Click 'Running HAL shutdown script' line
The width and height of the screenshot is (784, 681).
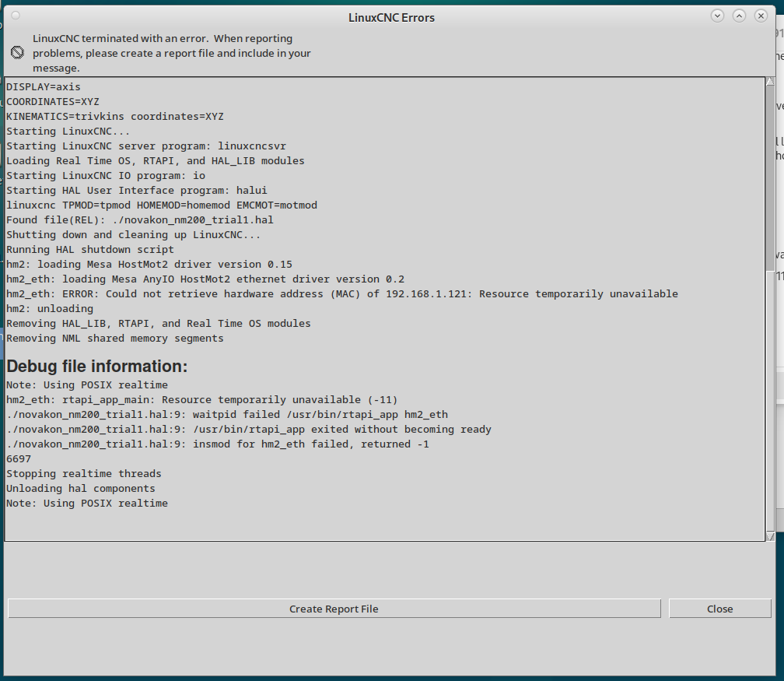point(90,250)
